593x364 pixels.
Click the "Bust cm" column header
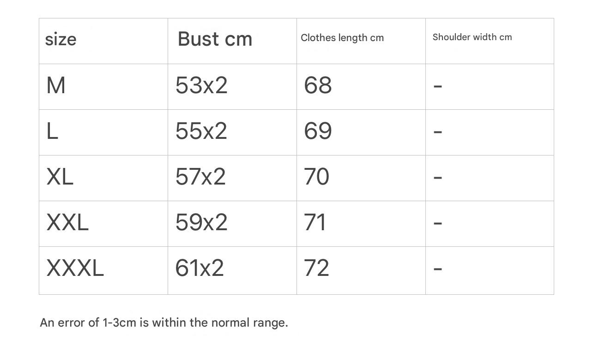click(x=215, y=39)
